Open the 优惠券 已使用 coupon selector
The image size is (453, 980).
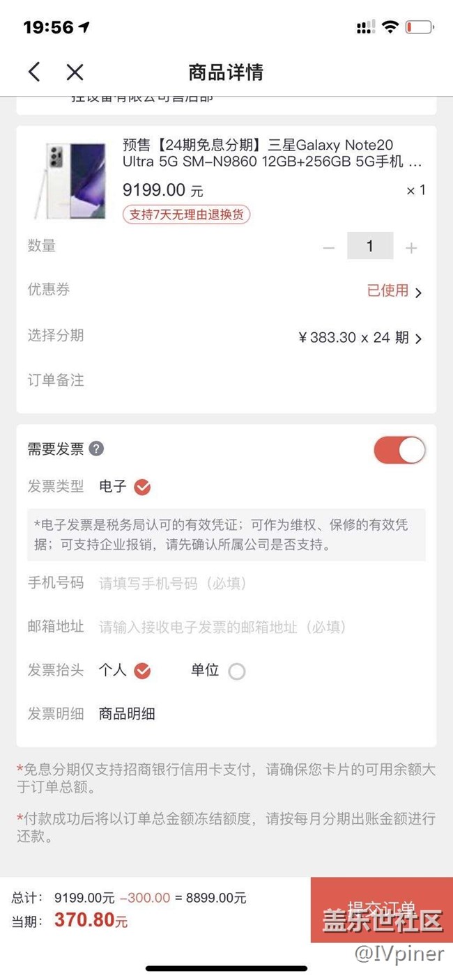(394, 291)
